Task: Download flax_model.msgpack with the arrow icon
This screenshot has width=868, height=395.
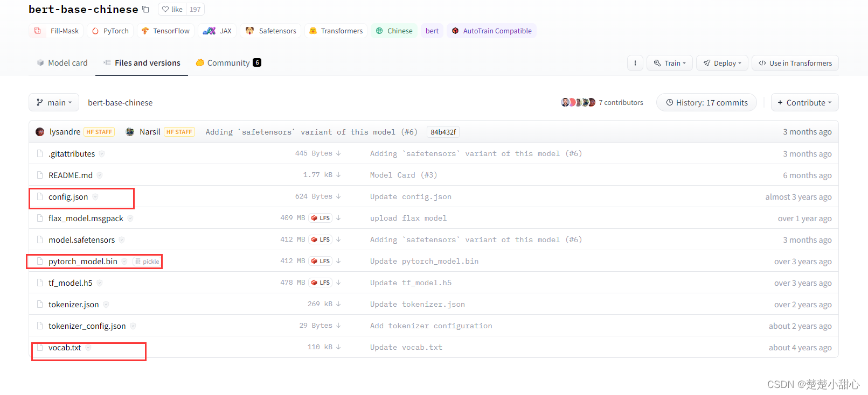Action: pos(338,218)
